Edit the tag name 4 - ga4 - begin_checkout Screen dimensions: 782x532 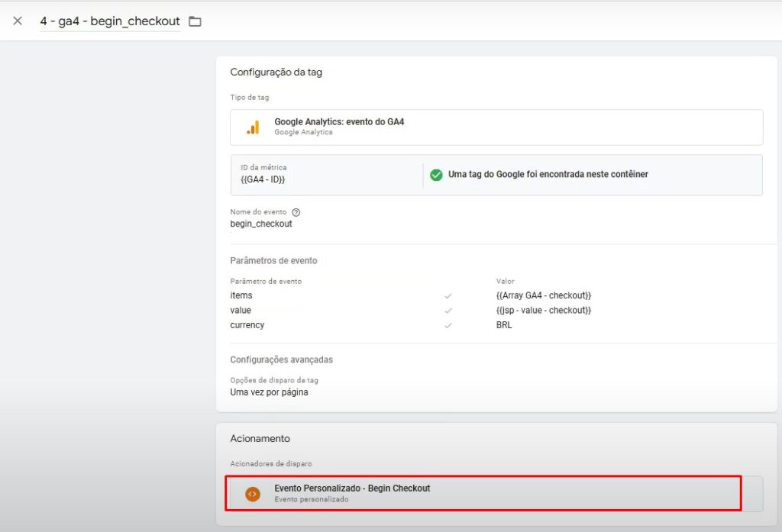point(110,21)
